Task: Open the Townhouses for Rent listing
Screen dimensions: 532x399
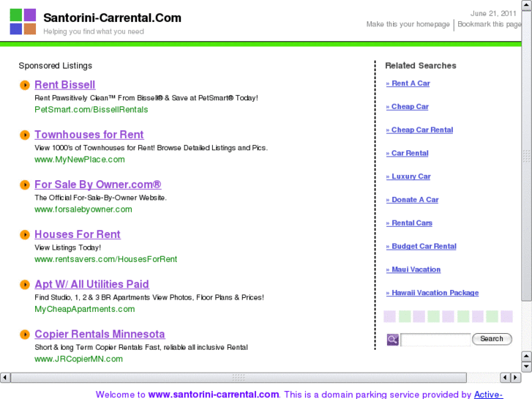Action: pyautogui.click(x=89, y=135)
